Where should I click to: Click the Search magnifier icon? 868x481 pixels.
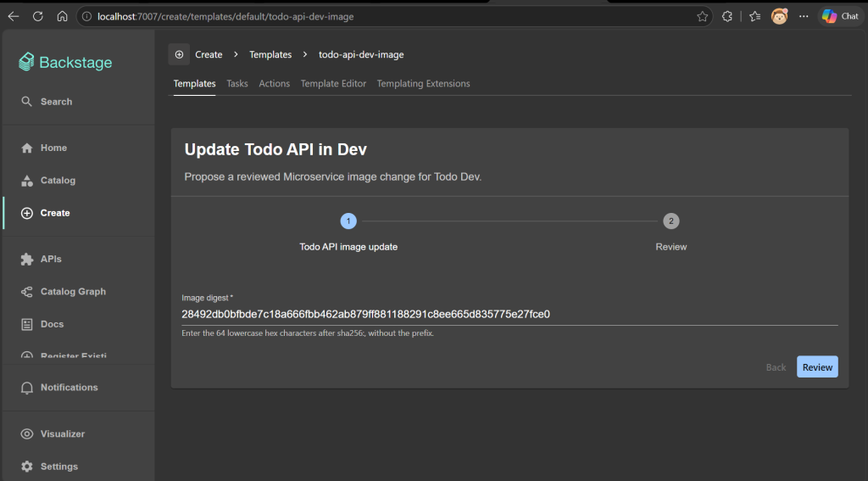[x=26, y=102]
